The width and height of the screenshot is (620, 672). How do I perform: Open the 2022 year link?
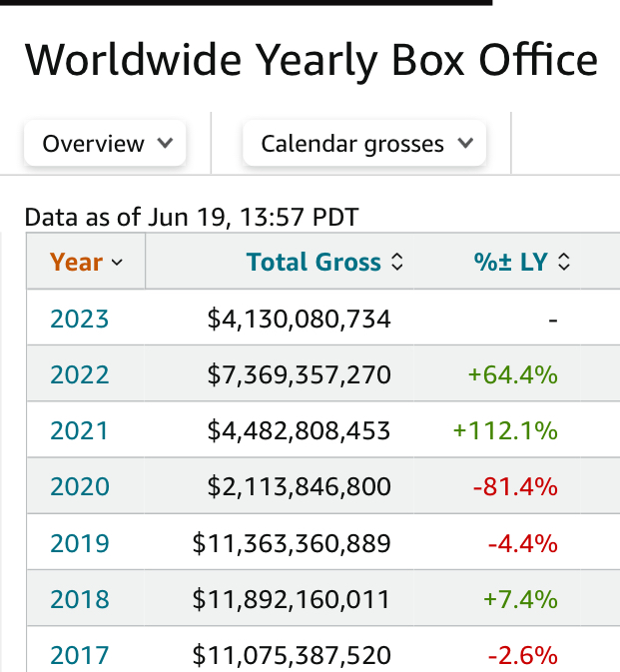79,375
